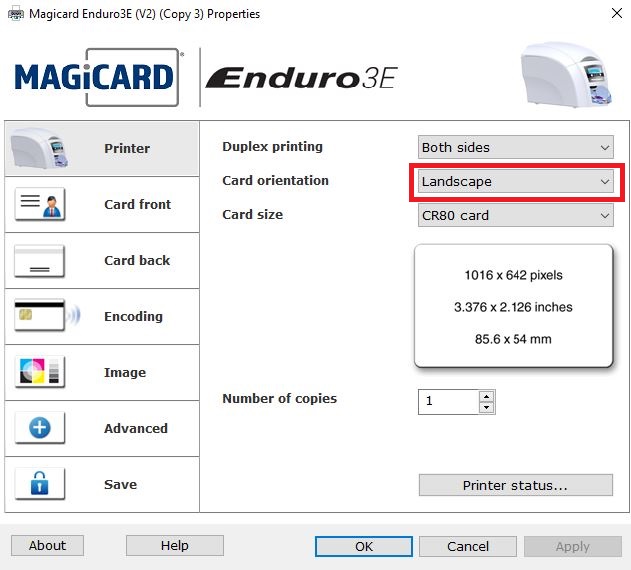Screen dimensions: 631x570
Task: Confirm with the OK button
Action: [x=364, y=546]
